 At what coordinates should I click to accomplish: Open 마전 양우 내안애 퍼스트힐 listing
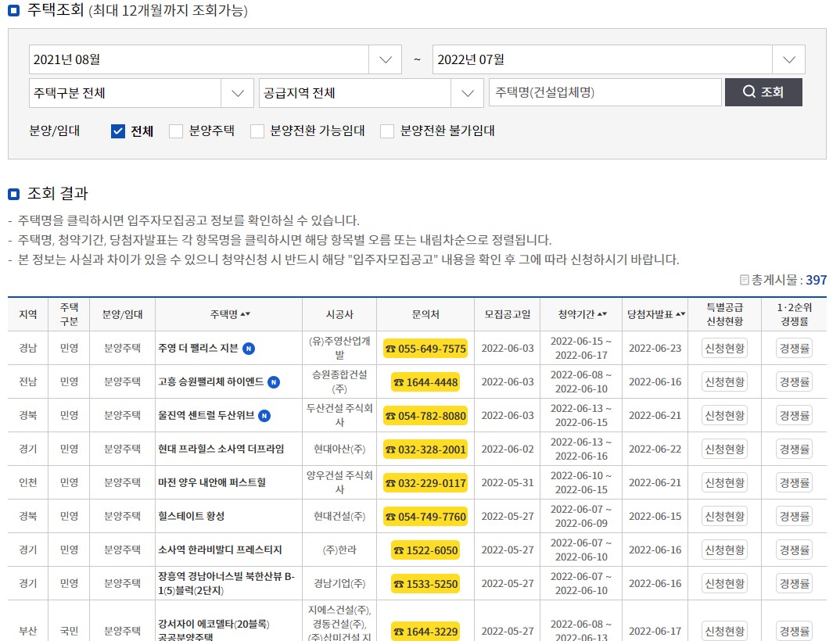pyautogui.click(x=212, y=482)
